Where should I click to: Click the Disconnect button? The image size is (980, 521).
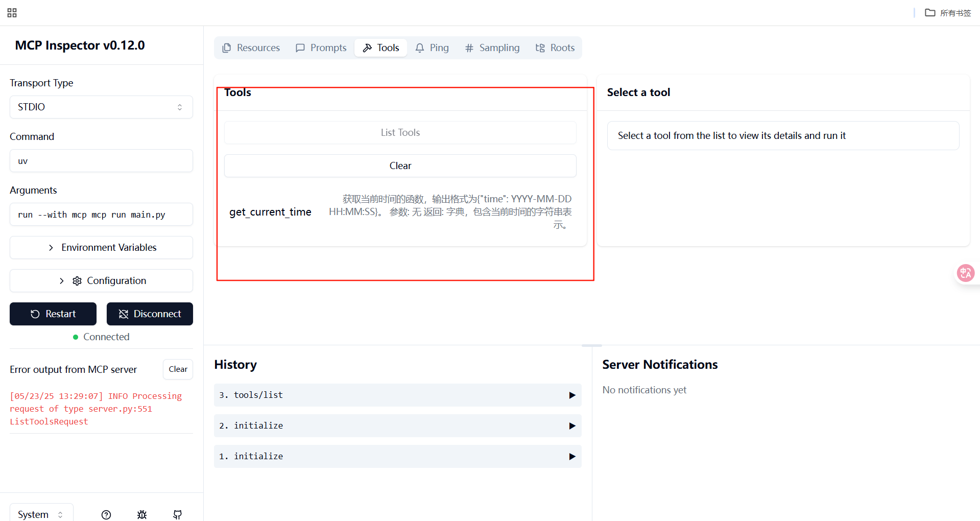(150, 314)
